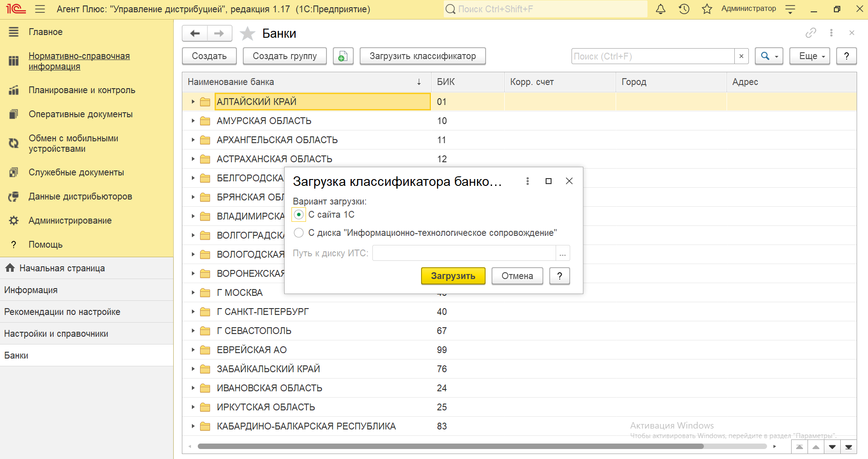Close the Загрузка классификатора банков dialog
This screenshot has height=459, width=868.
pos(569,181)
